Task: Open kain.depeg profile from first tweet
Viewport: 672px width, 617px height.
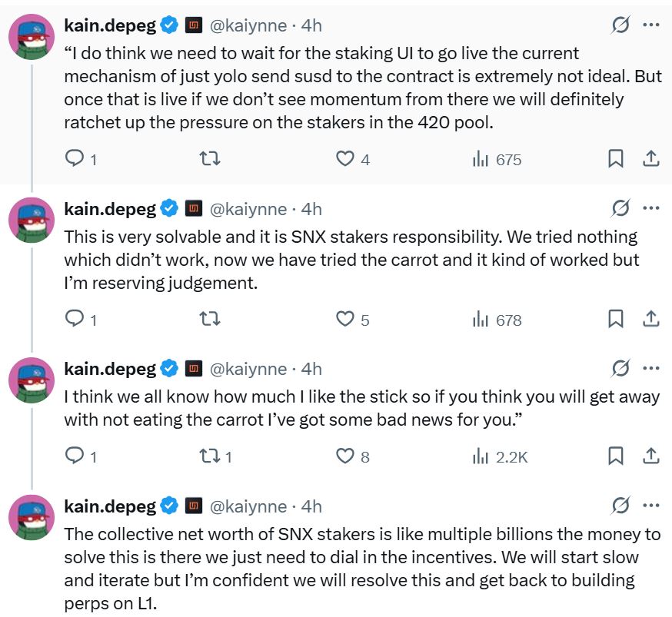Action: (110, 25)
